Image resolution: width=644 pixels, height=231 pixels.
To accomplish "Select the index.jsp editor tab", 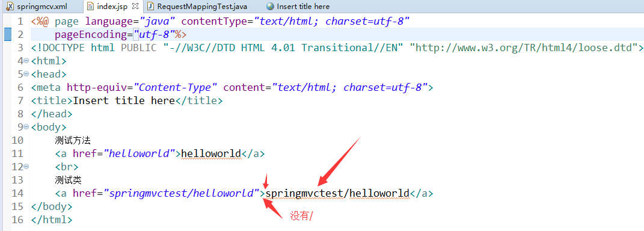I will (112, 7).
